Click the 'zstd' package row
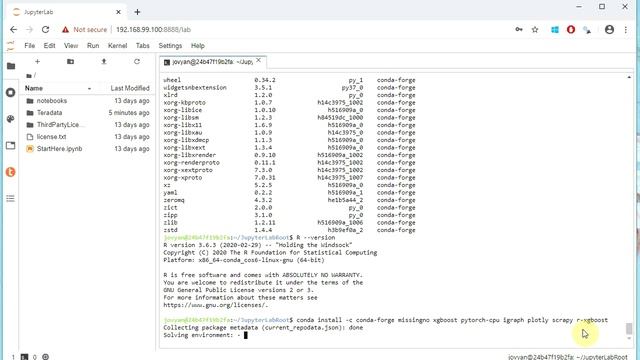The height and width of the screenshot is (360, 640). pos(289,230)
